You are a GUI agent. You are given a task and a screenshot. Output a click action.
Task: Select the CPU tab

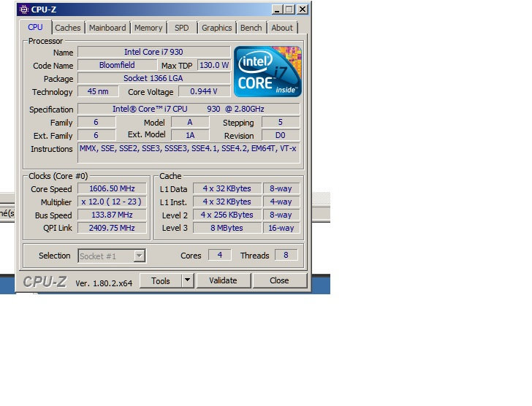[35, 27]
